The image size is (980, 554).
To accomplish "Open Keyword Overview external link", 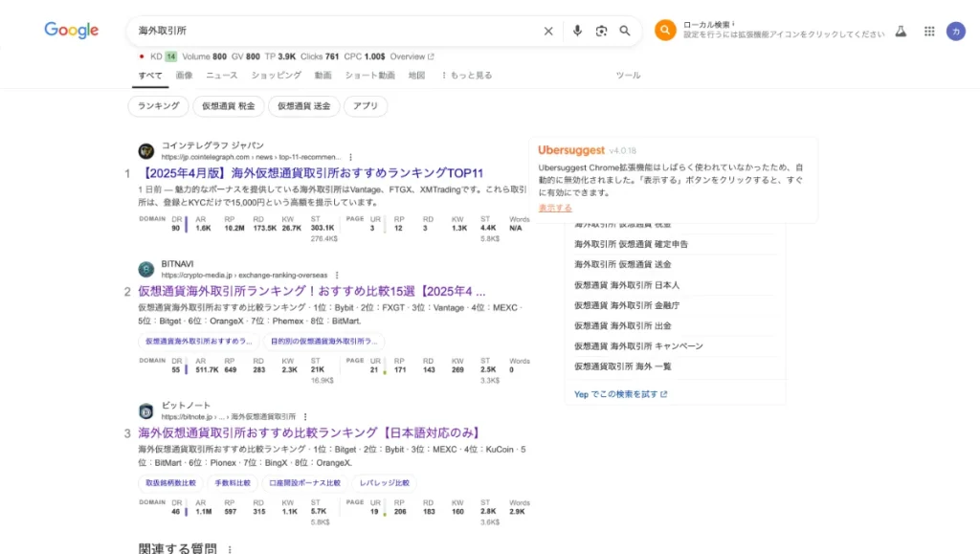I will tap(412, 56).
